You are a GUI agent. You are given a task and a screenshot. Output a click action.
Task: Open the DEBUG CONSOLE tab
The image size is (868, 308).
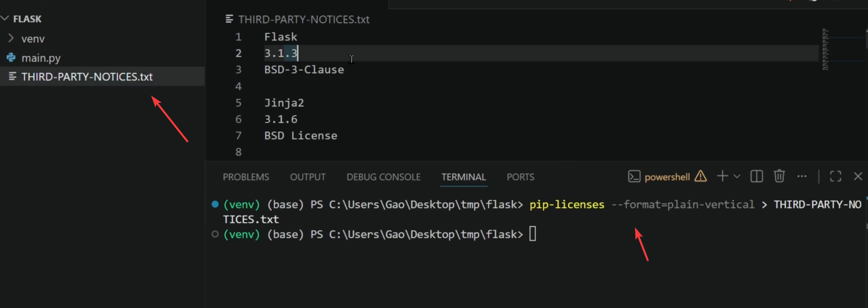point(383,177)
